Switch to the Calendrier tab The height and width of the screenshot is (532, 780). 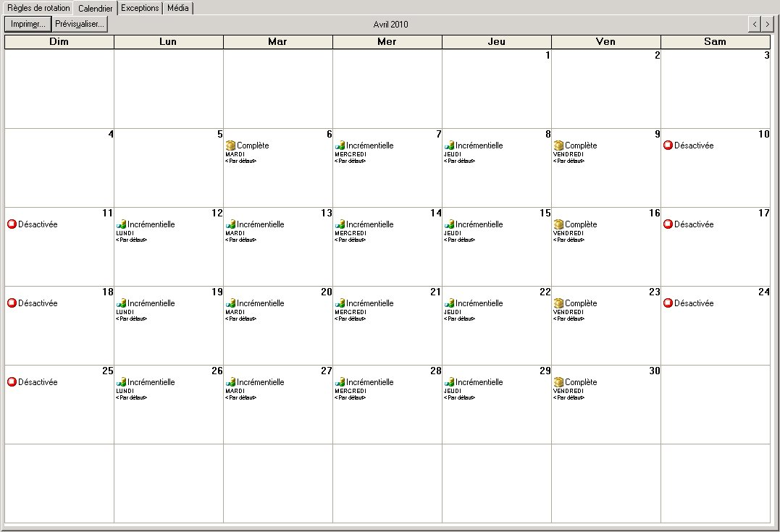click(95, 8)
